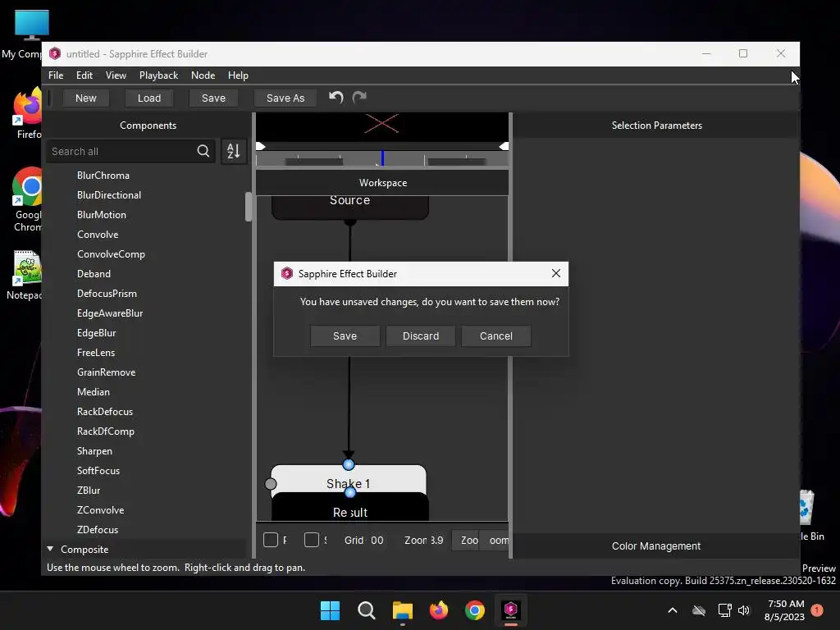
Task: Show hidden system tray icons chevron
Action: pyautogui.click(x=673, y=610)
